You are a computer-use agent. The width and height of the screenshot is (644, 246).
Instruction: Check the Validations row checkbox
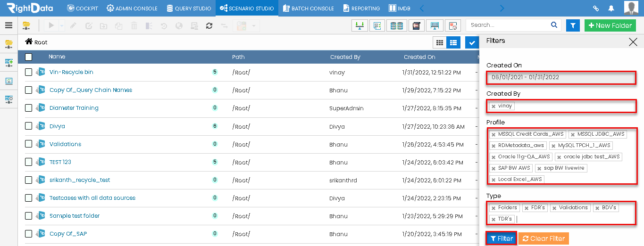(29, 144)
